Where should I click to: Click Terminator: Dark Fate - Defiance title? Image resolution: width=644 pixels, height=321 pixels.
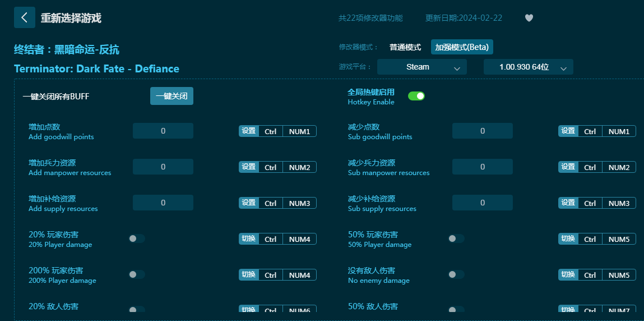(96, 68)
